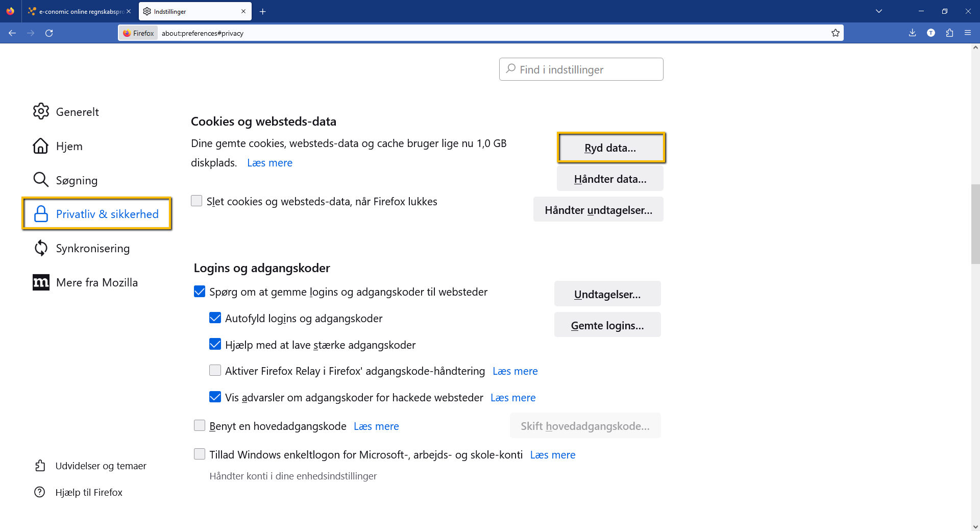
Task: Click the Ryd data button
Action: pyautogui.click(x=610, y=148)
